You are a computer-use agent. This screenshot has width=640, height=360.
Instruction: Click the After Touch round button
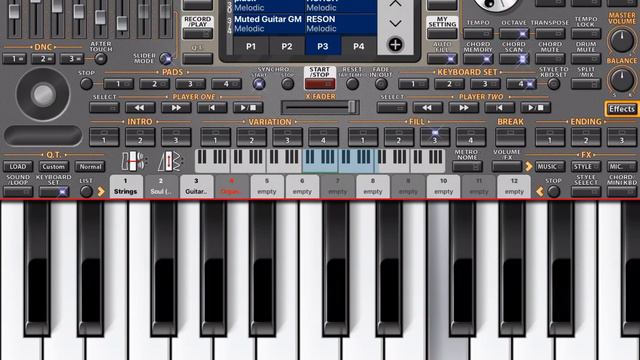tap(100, 59)
